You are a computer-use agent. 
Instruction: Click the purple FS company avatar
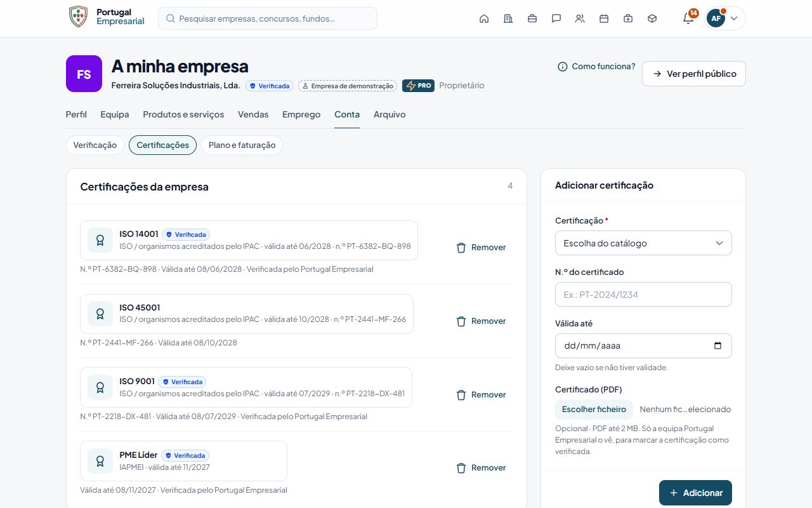click(x=84, y=74)
